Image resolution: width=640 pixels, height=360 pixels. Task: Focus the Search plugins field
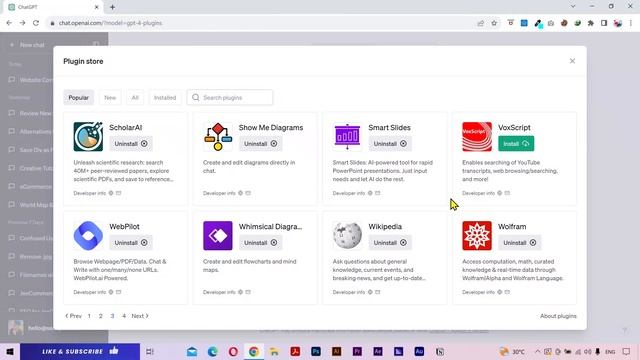[x=230, y=98]
